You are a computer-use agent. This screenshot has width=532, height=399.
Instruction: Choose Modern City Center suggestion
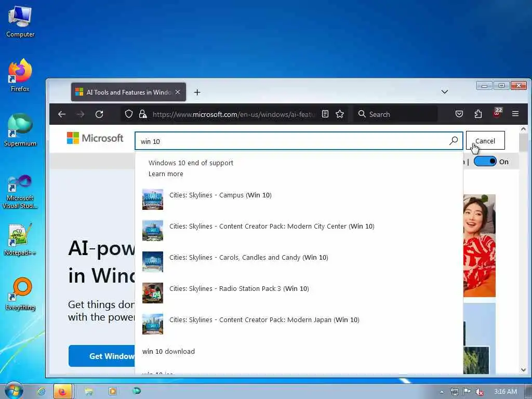[x=299, y=230]
